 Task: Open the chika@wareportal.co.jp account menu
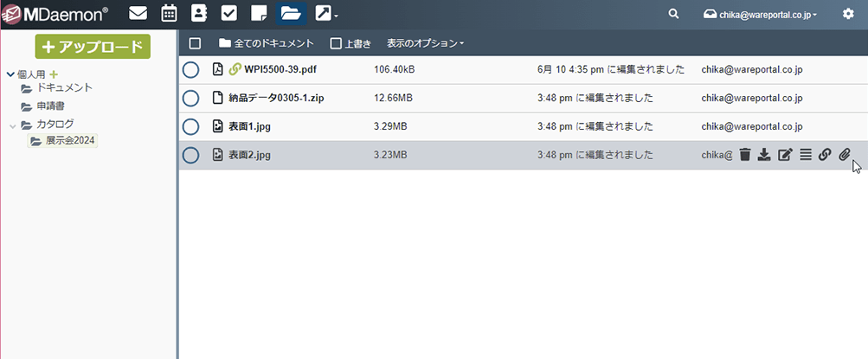pos(761,14)
